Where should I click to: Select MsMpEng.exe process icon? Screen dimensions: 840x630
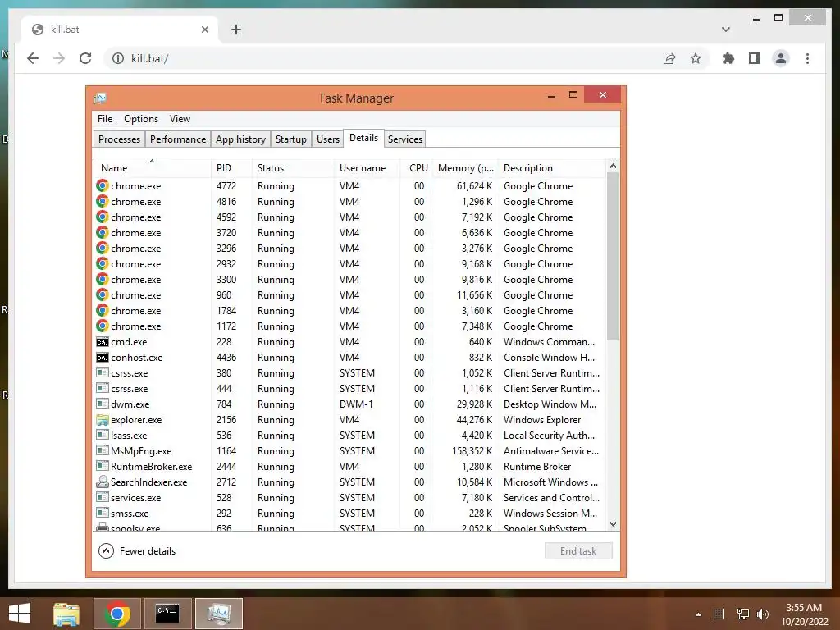click(x=103, y=450)
